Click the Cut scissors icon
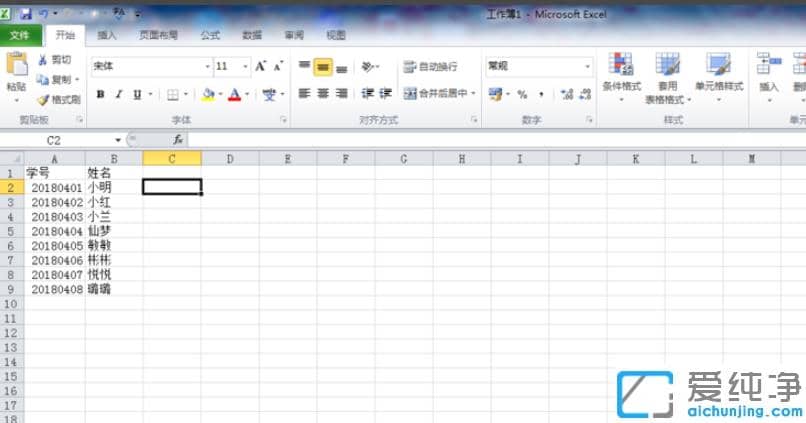Image resolution: width=806 pixels, height=423 pixels. 43,60
